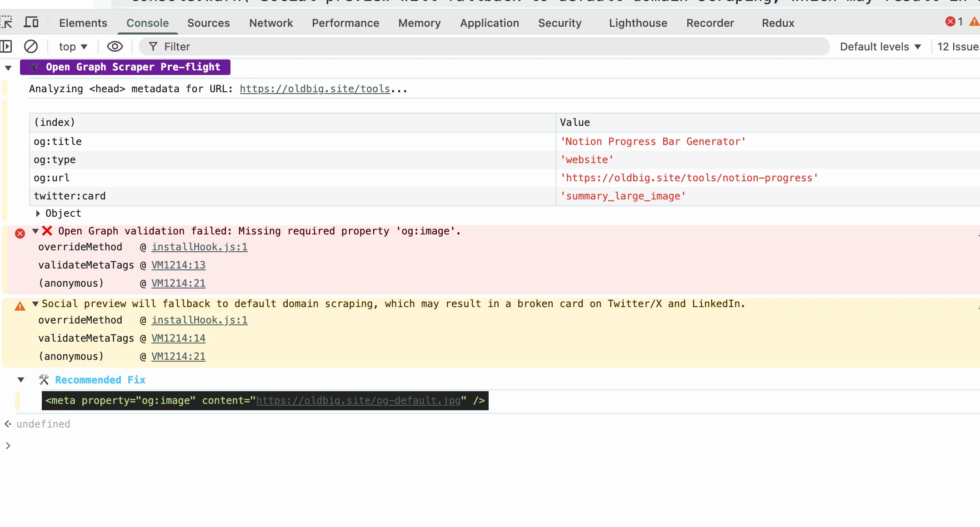Click the 'summary_large_image' value cell
The height and width of the screenshot is (527, 980).
click(x=768, y=196)
